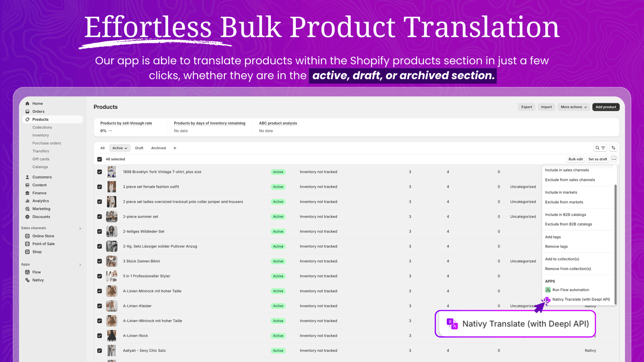This screenshot has width=644, height=362.
Task: Click the Orders icon in sidebar
Action: coord(27,111)
